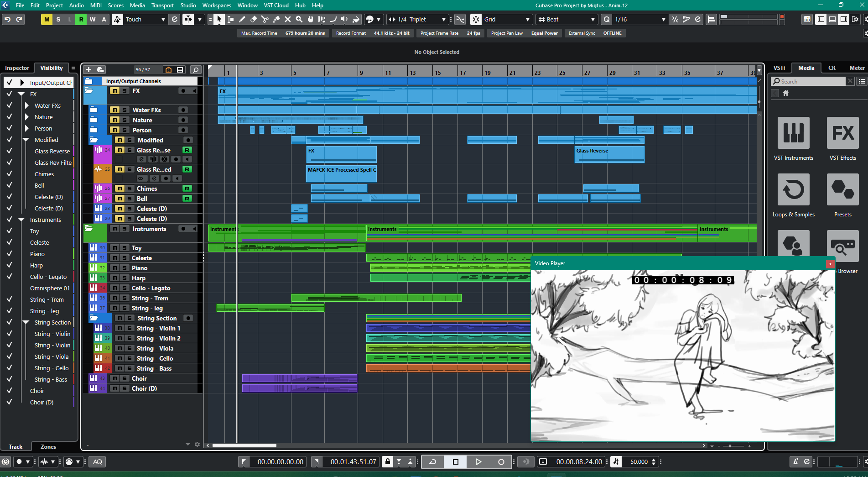Click the horizontal project scrollbar thumb
Screen dimensions: 868x477
(x=244, y=446)
